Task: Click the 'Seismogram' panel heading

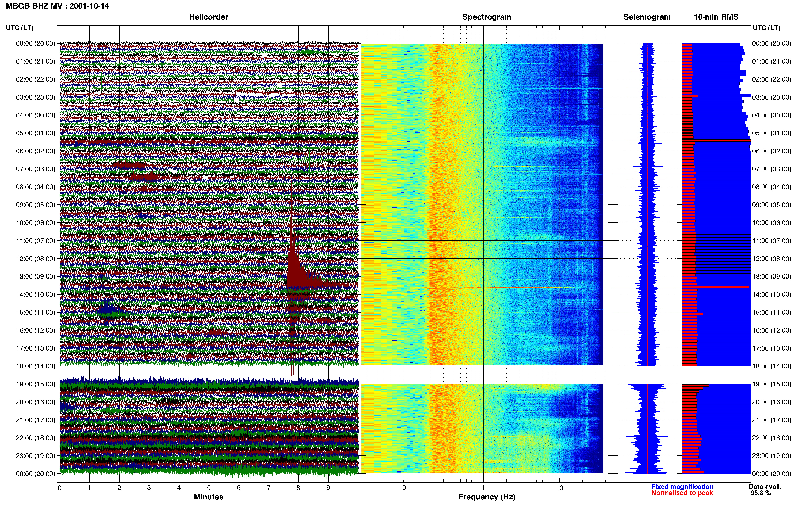Action: [647, 17]
